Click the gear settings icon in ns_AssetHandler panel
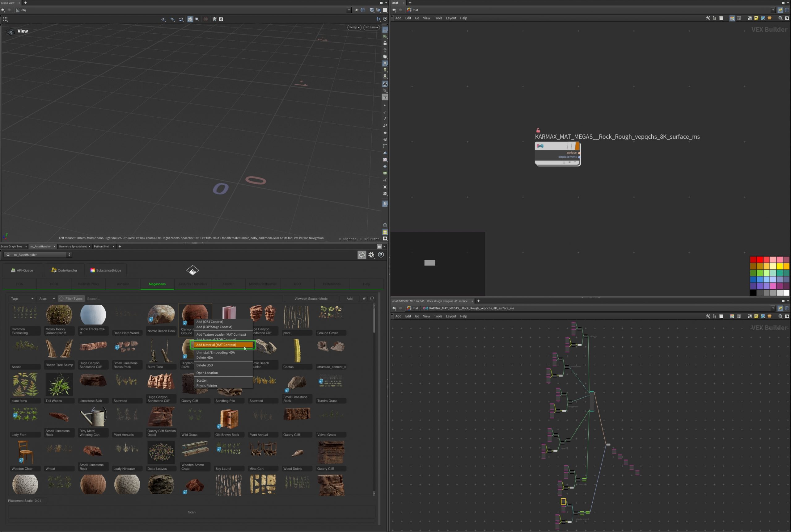Viewport: 791px width, 532px height. [x=371, y=255]
